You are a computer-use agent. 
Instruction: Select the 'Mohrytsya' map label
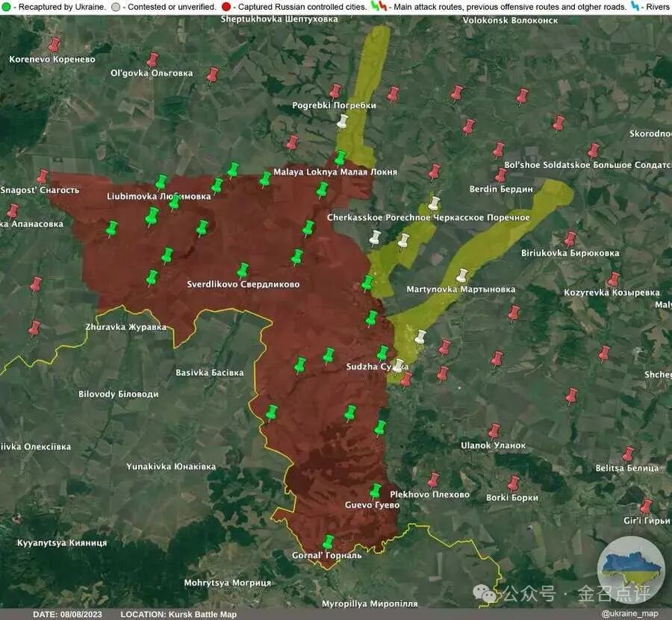(228, 583)
